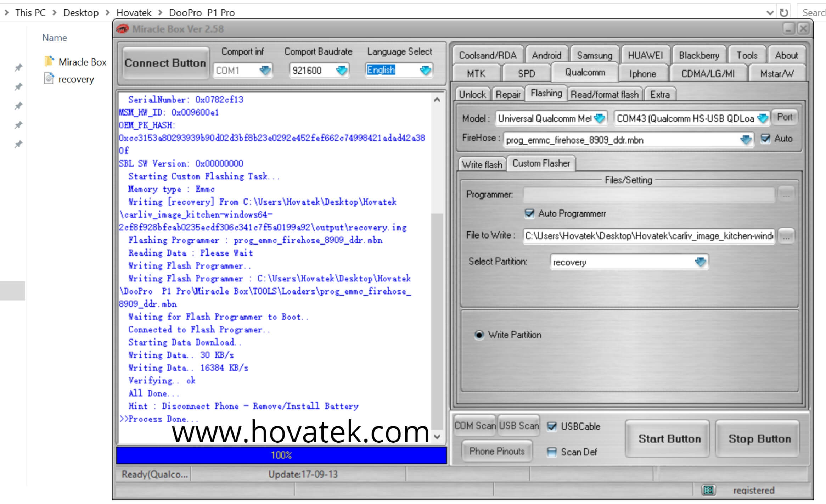Screen dimensions: 826x504
Task: Click the Programmer path field
Action: coord(649,195)
